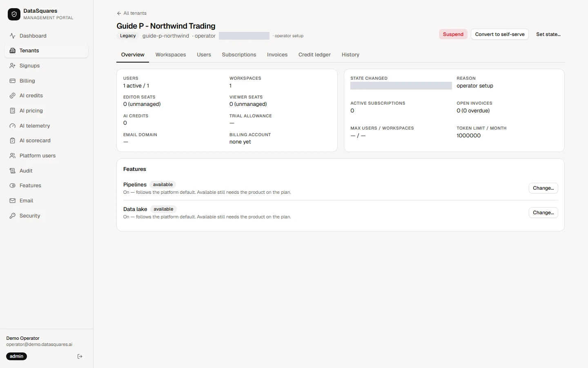This screenshot has width=588, height=368.
Task: Click the Email envelope icon
Action: 13,201
